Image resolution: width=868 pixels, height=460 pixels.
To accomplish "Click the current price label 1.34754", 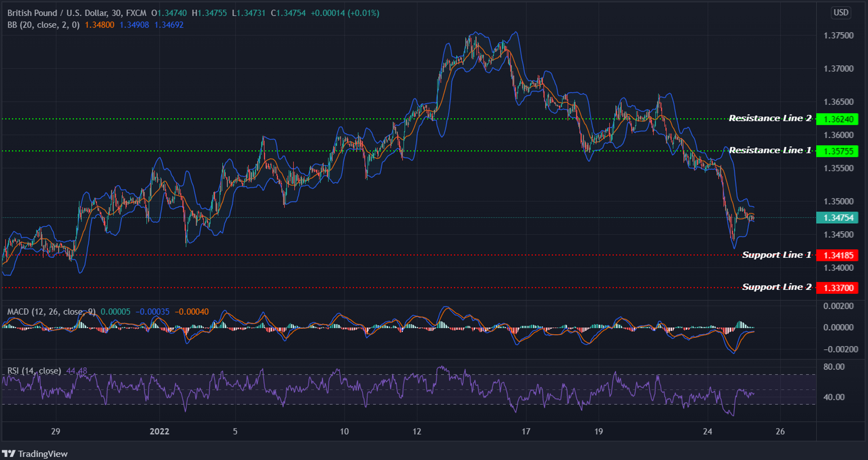I will point(838,217).
